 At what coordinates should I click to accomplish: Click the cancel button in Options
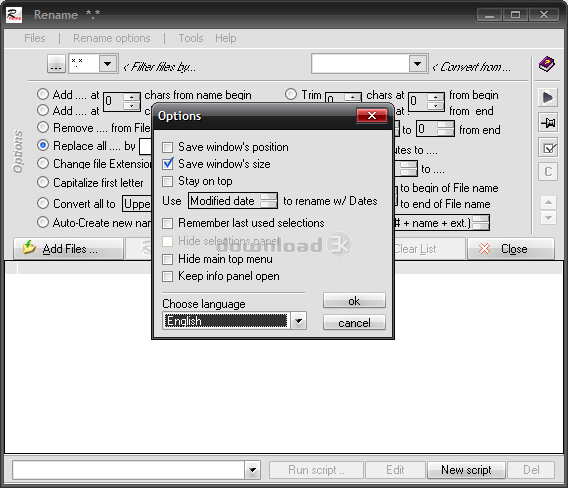(354, 322)
